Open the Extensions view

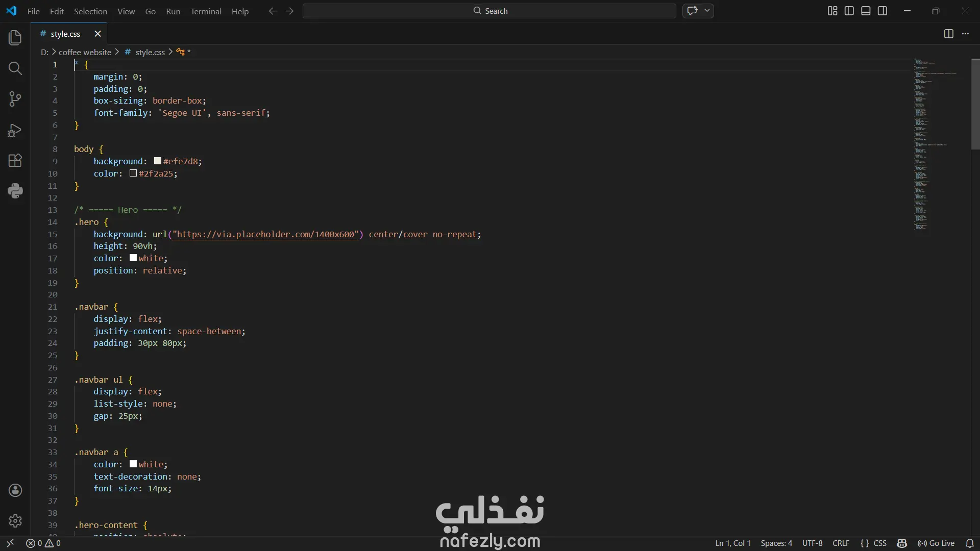(x=15, y=161)
